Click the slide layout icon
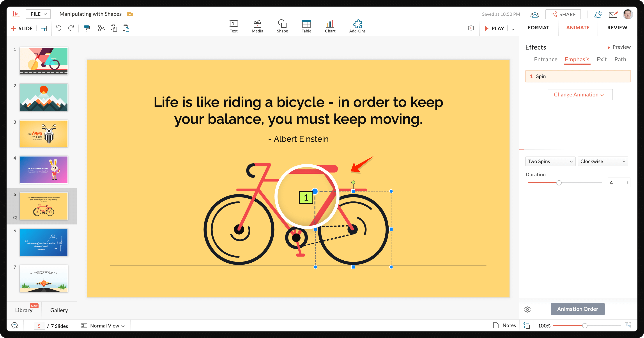 pos(44,28)
